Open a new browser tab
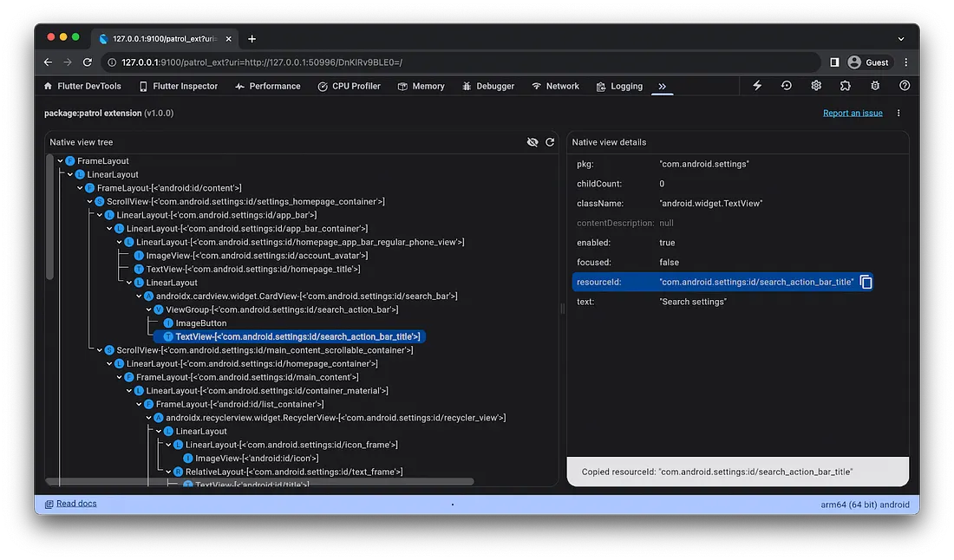This screenshot has height=560, width=954. pos(252,39)
